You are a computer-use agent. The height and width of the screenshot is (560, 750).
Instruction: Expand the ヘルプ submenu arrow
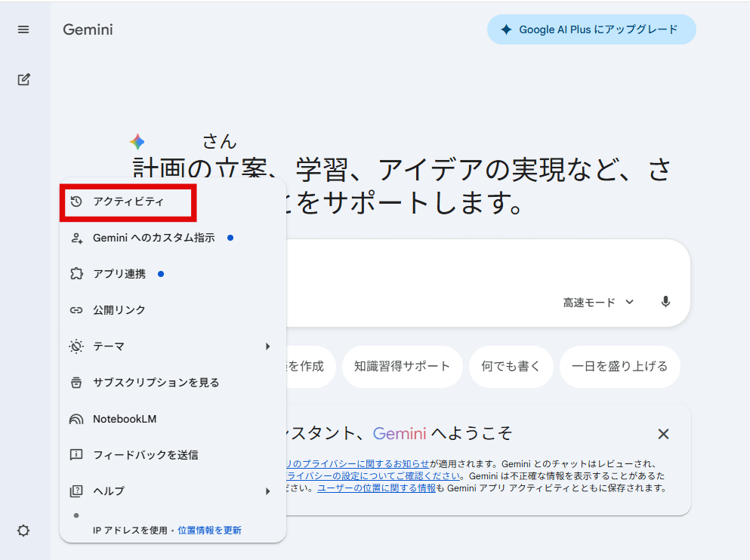point(268,491)
